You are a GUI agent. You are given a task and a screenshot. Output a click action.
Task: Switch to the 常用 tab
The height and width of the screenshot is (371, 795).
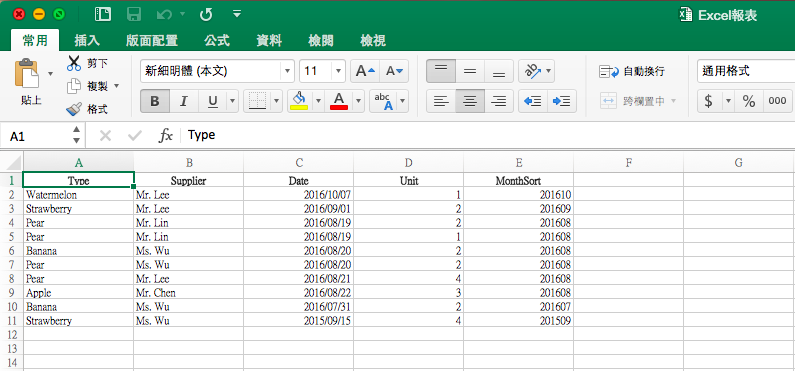35,40
